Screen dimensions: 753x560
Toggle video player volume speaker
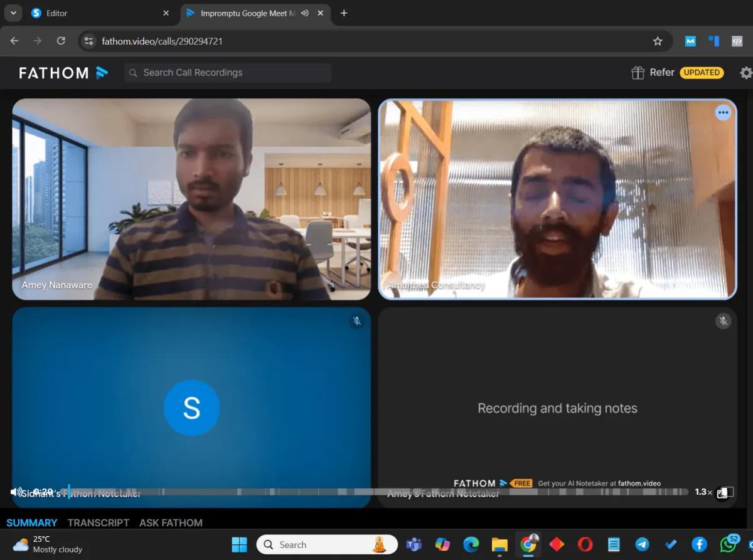17,492
